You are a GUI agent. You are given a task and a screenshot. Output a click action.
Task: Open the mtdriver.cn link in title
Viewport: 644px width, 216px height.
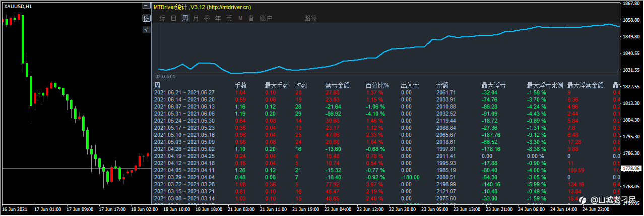[x=229, y=7]
